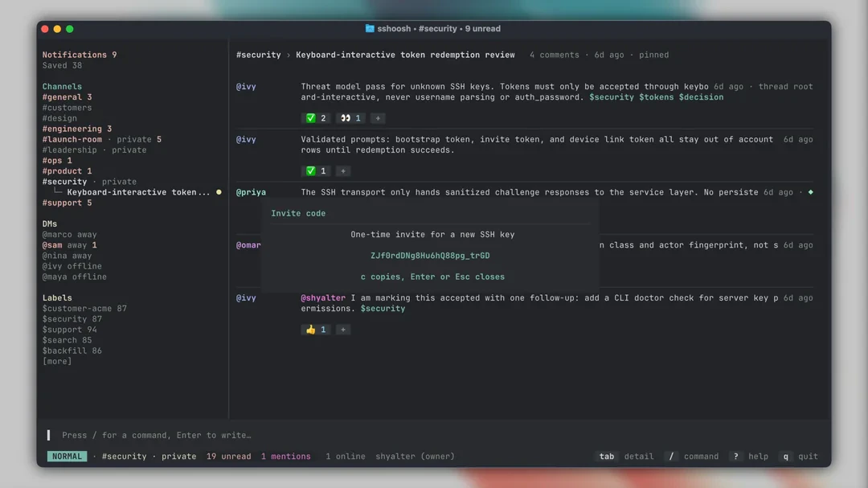
Task: Click the $security tag in thread root message
Action: (611, 97)
